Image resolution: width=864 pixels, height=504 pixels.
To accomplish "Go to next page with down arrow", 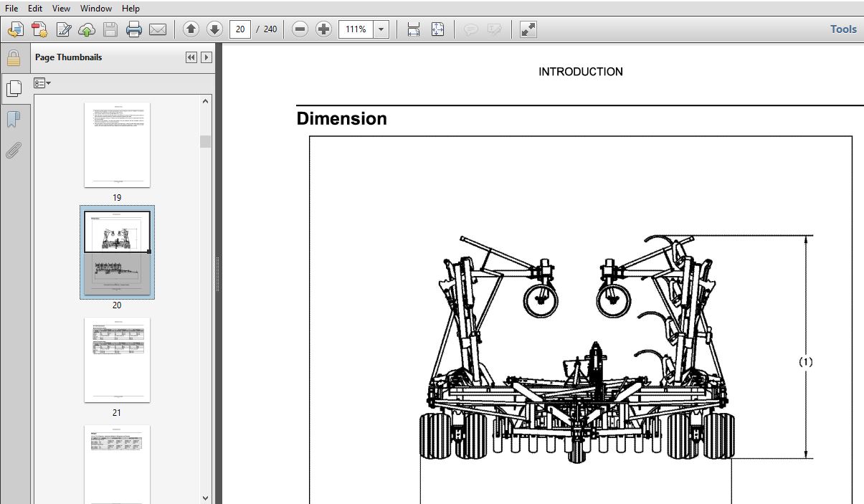I will pos(214,29).
